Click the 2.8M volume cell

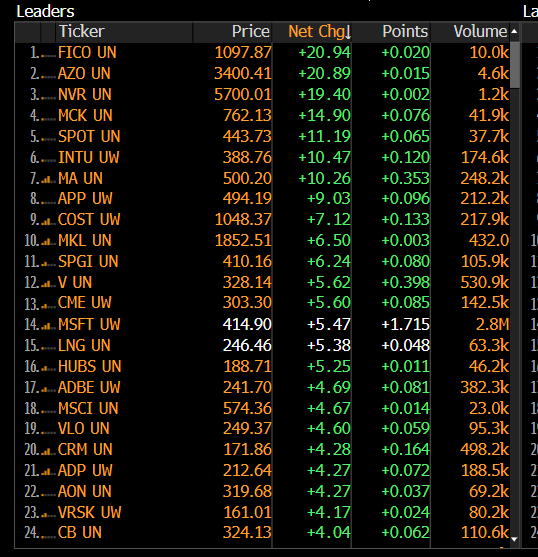(x=493, y=324)
